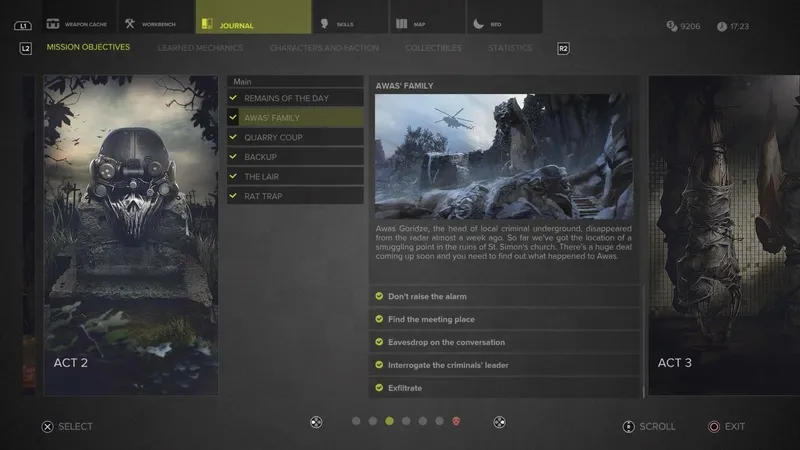
Task: Click the highlighted third page dot
Action: (389, 421)
